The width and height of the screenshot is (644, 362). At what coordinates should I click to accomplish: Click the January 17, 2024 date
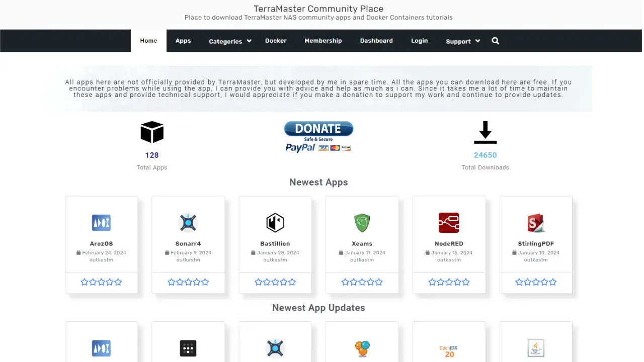(365, 253)
